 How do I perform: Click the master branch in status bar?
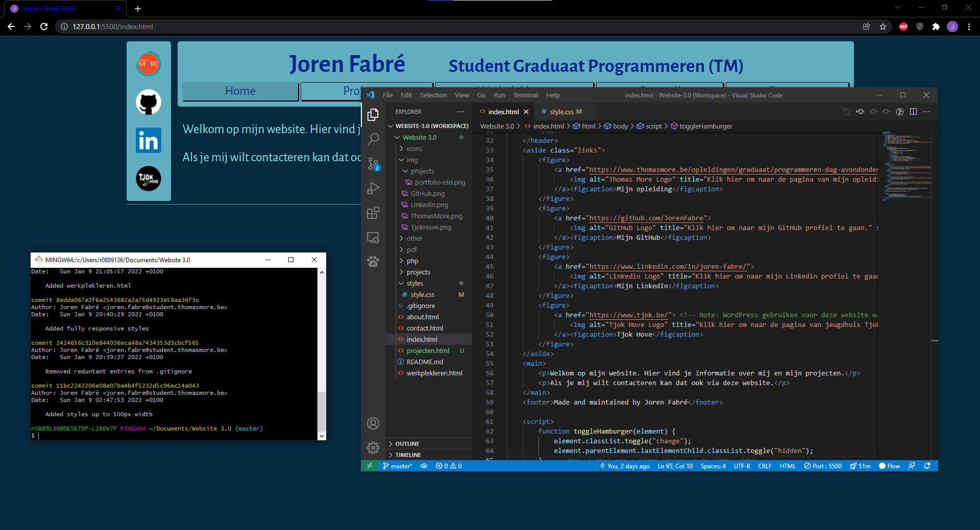tap(397, 466)
